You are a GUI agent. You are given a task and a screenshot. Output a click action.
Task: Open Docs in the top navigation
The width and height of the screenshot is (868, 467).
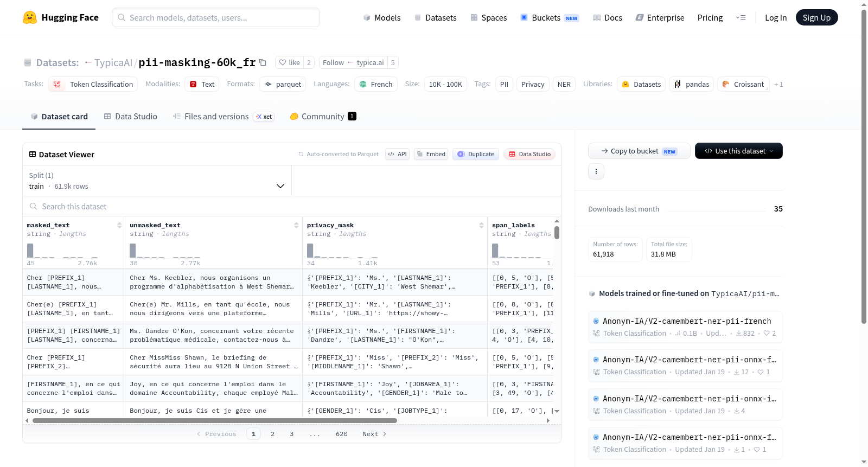click(x=607, y=17)
